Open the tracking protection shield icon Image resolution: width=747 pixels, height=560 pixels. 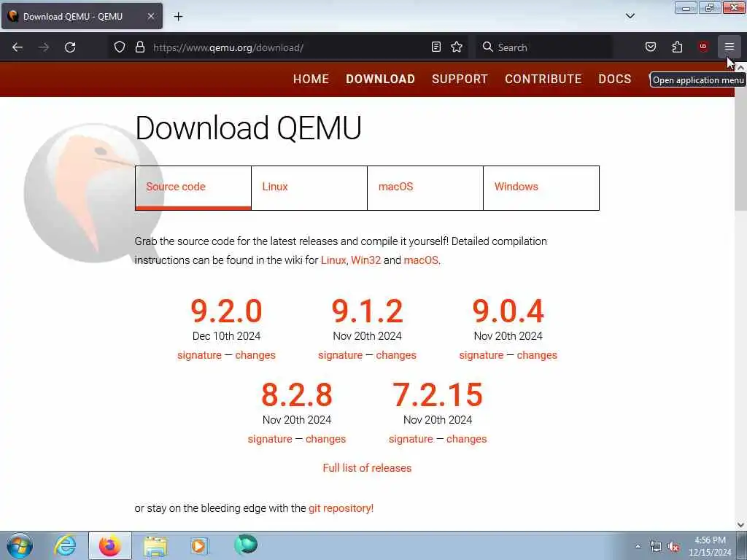click(x=120, y=47)
